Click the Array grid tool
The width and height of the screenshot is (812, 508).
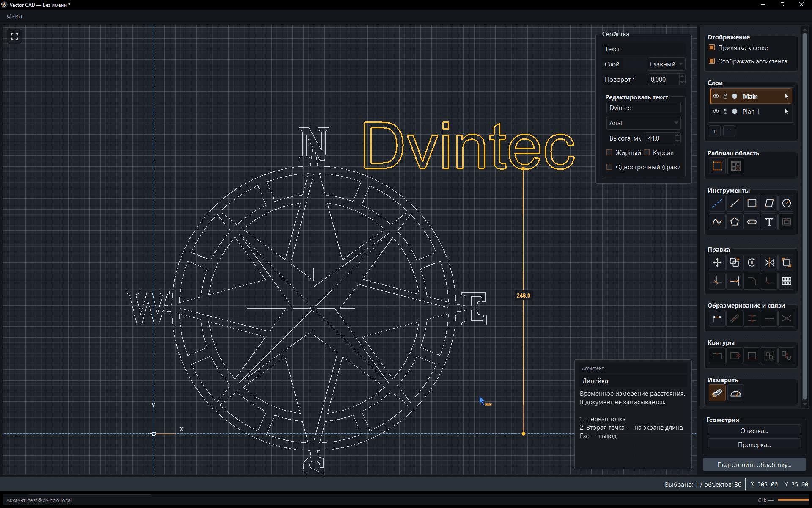pyautogui.click(x=787, y=281)
